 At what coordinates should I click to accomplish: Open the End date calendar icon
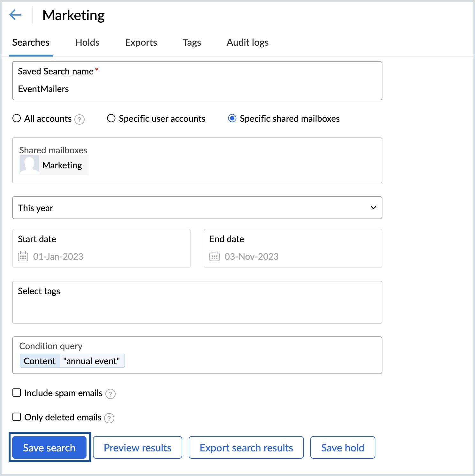click(x=215, y=257)
